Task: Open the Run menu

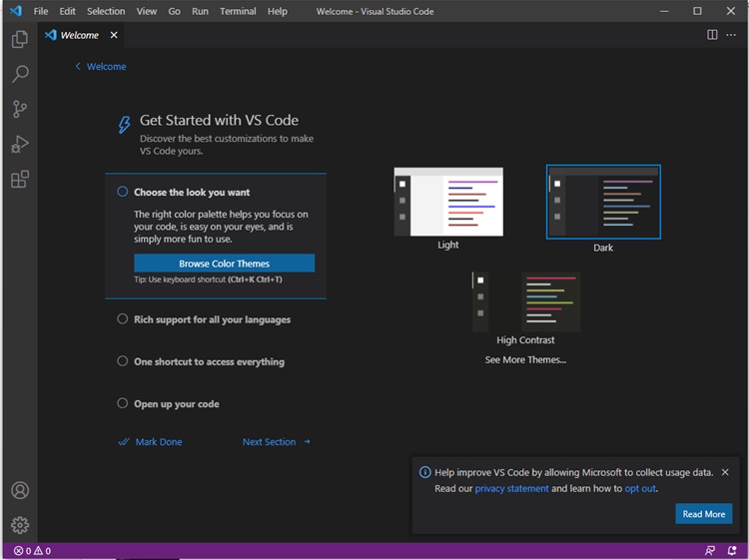Action: click(200, 11)
